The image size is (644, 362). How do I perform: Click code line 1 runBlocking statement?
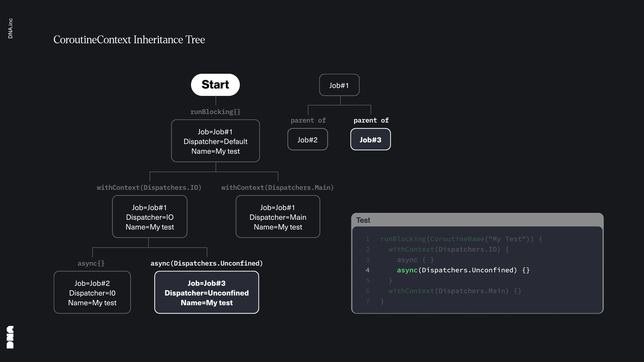click(x=461, y=239)
